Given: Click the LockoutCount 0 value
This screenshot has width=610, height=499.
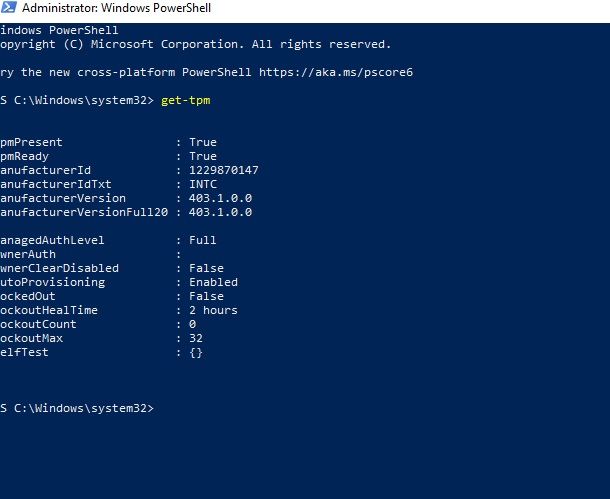Looking at the screenshot, I should click(x=193, y=324).
